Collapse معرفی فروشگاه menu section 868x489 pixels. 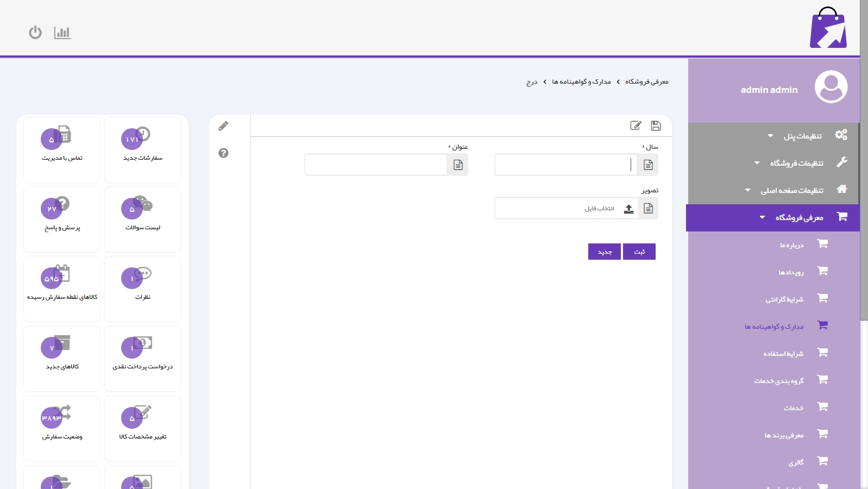pos(799,217)
